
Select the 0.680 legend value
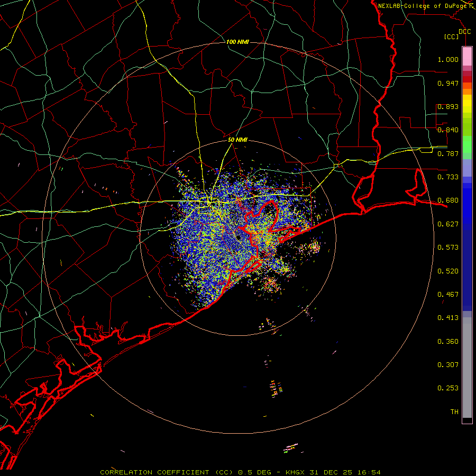[448, 200]
